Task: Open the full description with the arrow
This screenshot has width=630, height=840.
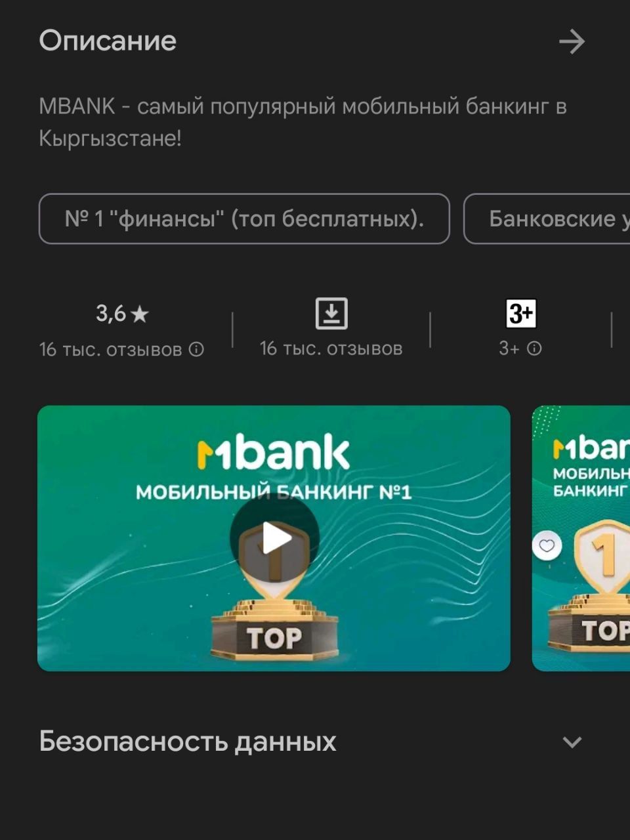Action: tap(572, 41)
